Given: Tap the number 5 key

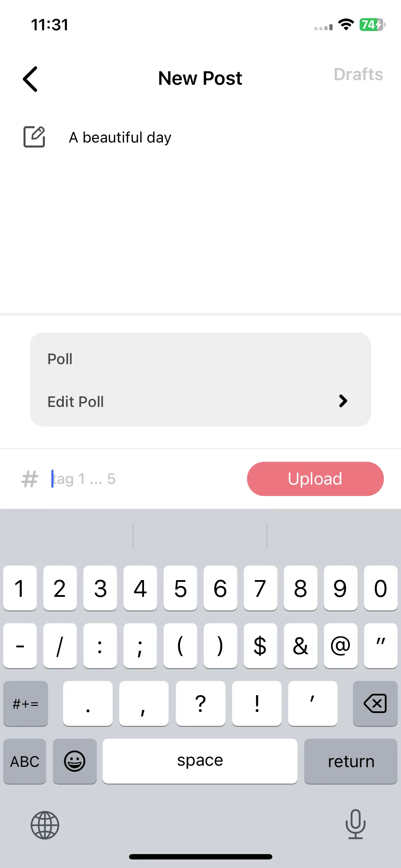Looking at the screenshot, I should tap(180, 588).
